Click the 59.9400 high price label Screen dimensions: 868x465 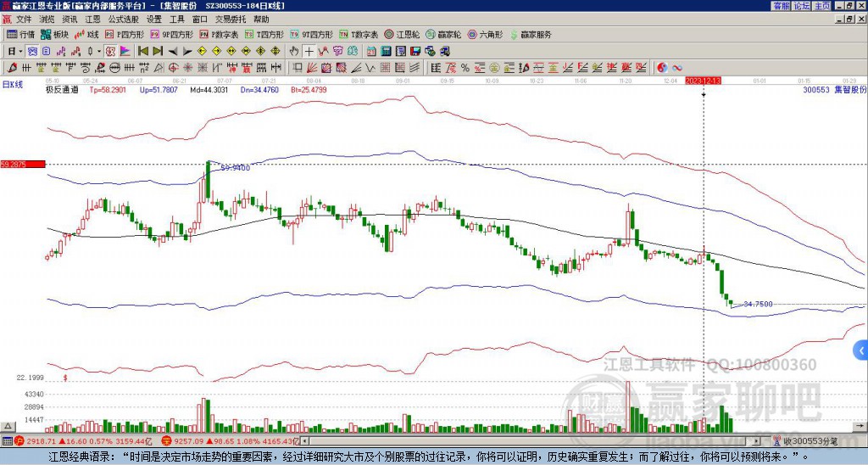(x=235, y=168)
